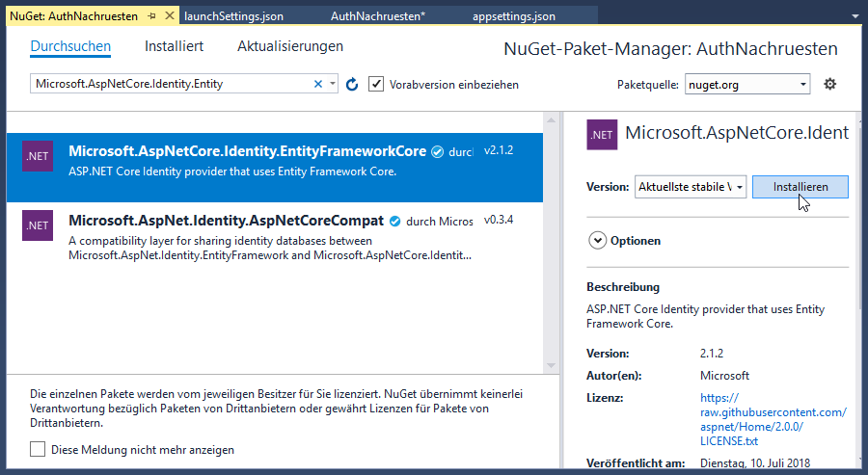Select Microsoft.AspNet.Identity.AspNetCoreCompat package

point(275,237)
